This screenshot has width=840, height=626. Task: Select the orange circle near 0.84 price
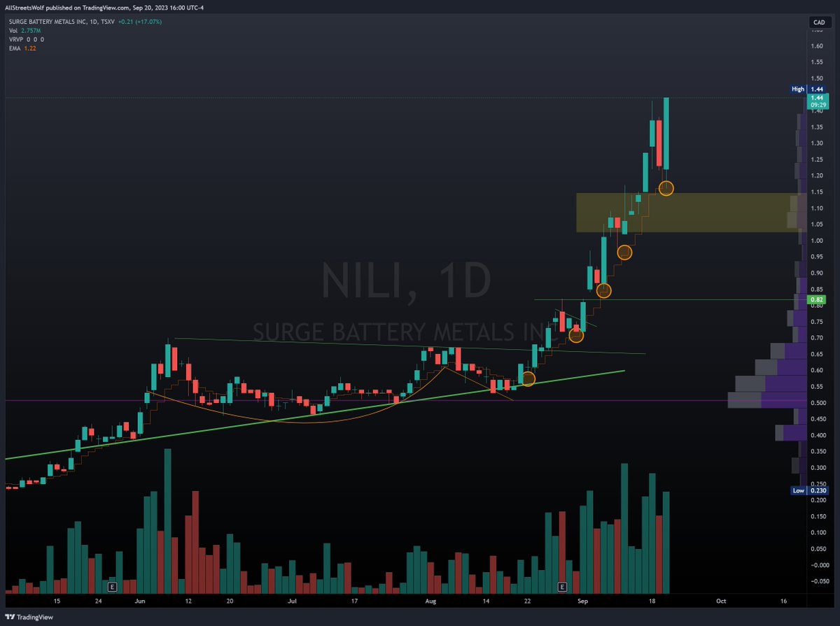603,290
